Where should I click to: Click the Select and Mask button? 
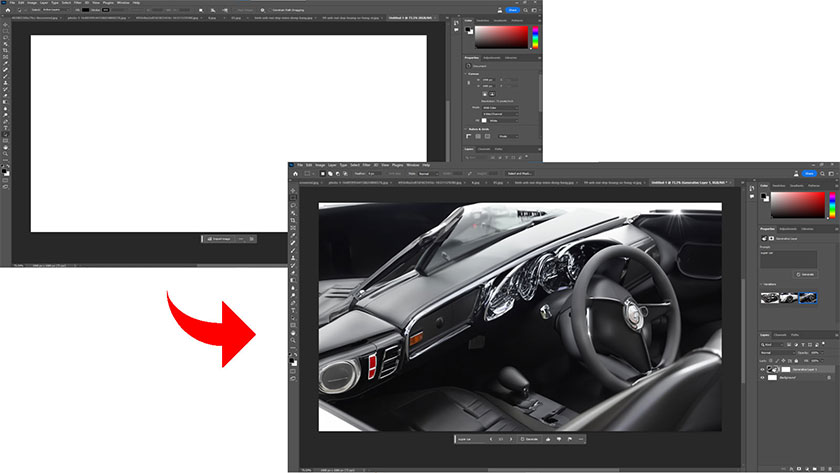pyautogui.click(x=519, y=174)
